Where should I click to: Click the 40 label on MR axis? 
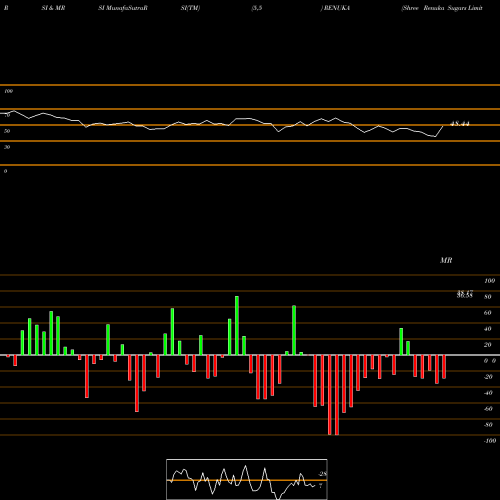tap(488, 329)
